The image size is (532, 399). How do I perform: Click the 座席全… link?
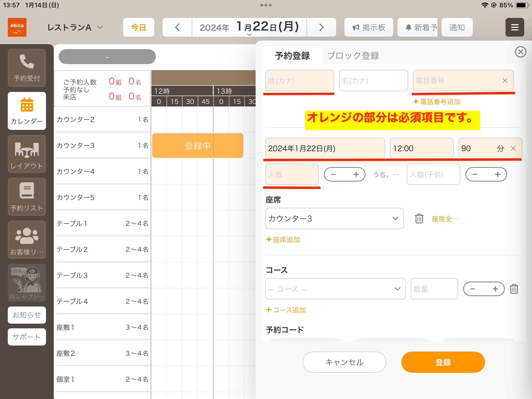point(445,219)
